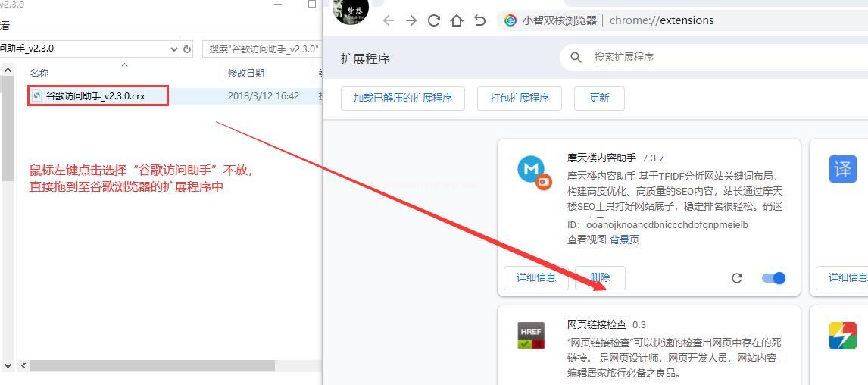Refresh the Explorer folder view
This screenshot has width=868, height=385.
[x=187, y=49]
